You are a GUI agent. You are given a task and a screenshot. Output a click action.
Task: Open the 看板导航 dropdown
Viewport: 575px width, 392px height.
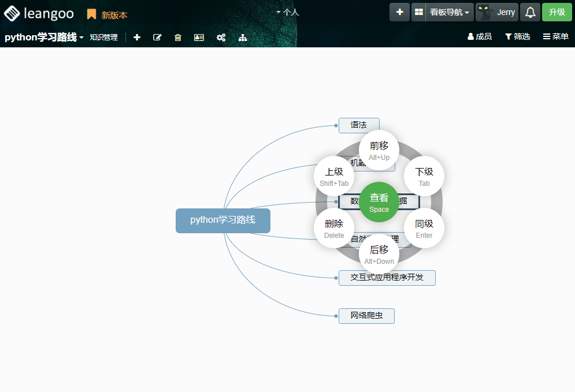449,12
